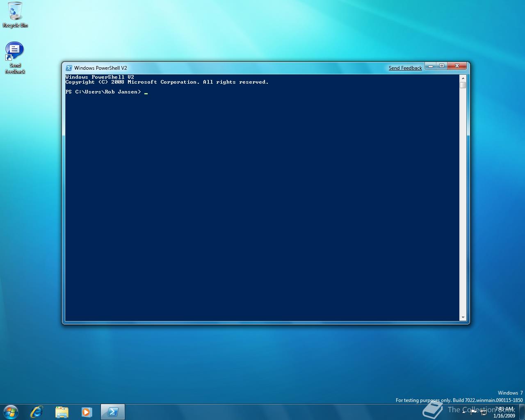This screenshot has width=525, height=420.
Task: Open the Action Center flag icon
Action: click(473, 412)
